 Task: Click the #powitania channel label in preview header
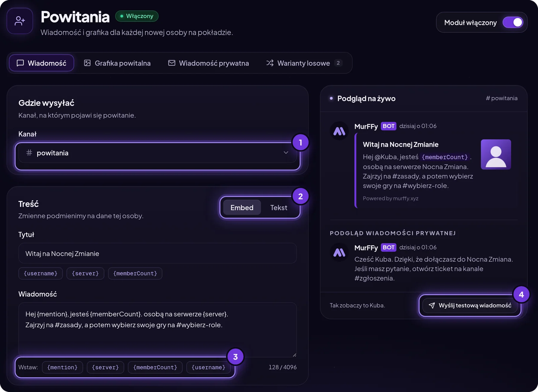click(502, 98)
